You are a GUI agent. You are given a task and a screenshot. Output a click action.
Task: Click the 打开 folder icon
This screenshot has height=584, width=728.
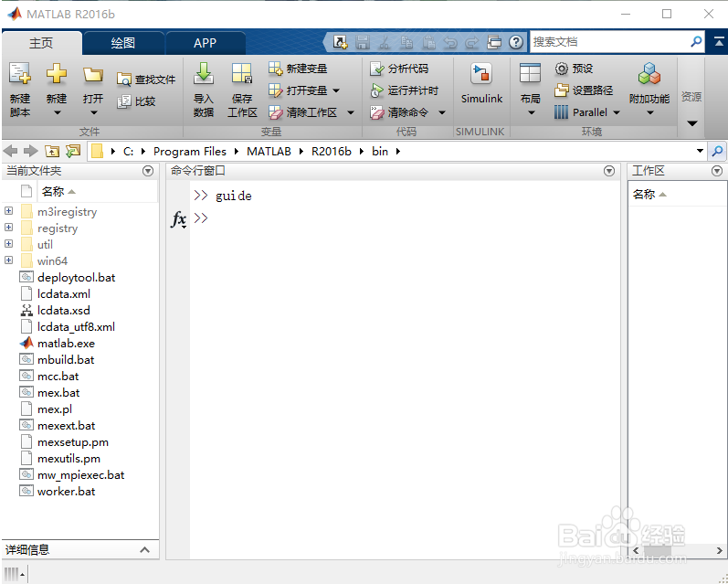click(93, 75)
